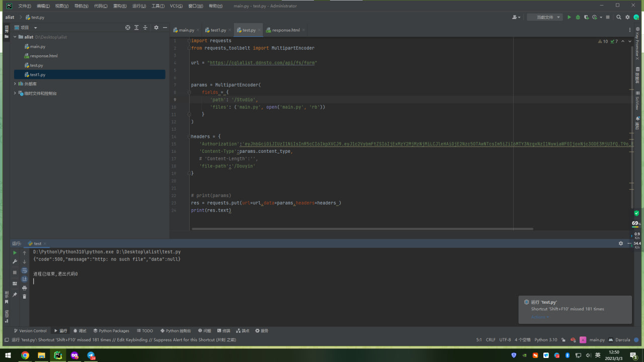
Task: Open the run configuration dropdown
Action: coord(544,17)
